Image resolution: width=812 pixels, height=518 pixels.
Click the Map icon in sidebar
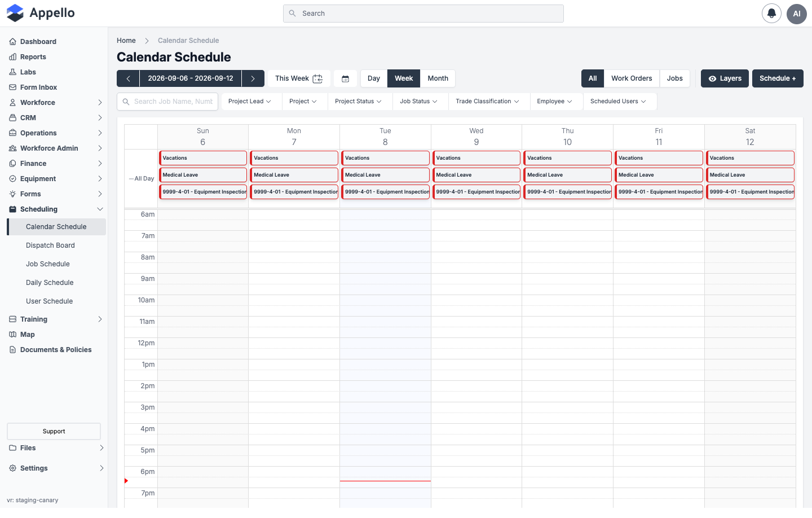[x=13, y=335]
